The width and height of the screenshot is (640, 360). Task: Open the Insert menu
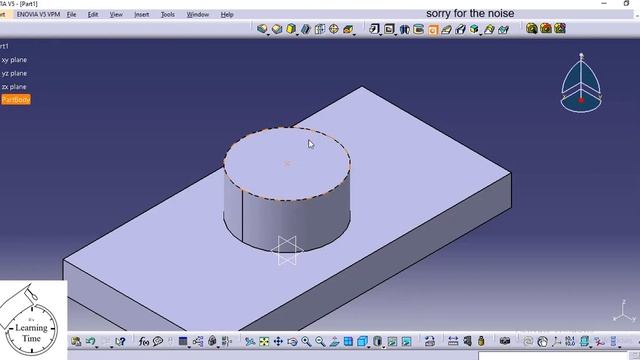tap(142, 14)
